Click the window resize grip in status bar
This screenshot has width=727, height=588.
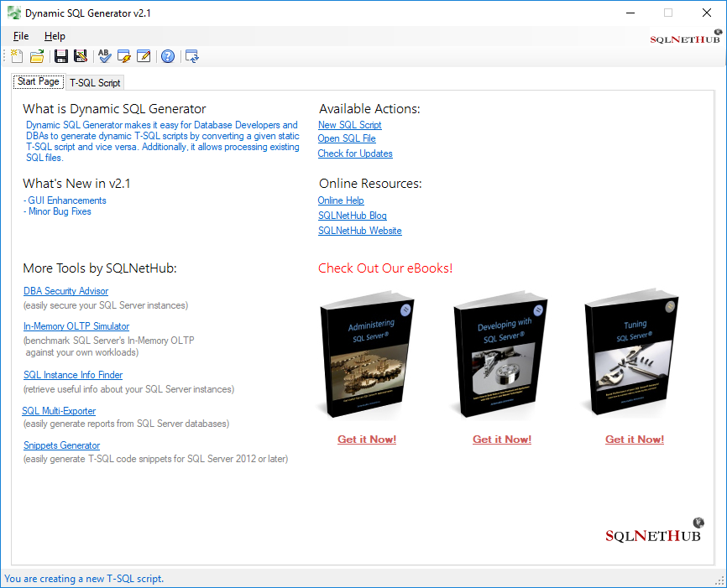pos(719,580)
